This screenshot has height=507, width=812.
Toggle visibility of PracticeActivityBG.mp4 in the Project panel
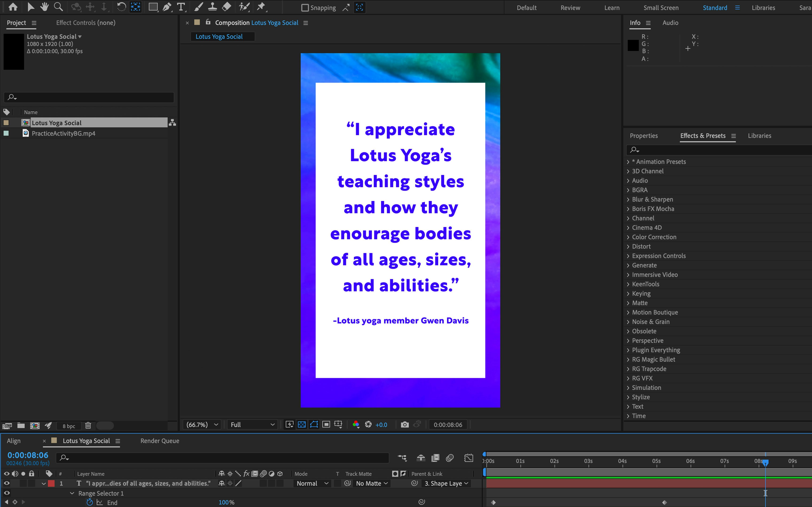6,133
